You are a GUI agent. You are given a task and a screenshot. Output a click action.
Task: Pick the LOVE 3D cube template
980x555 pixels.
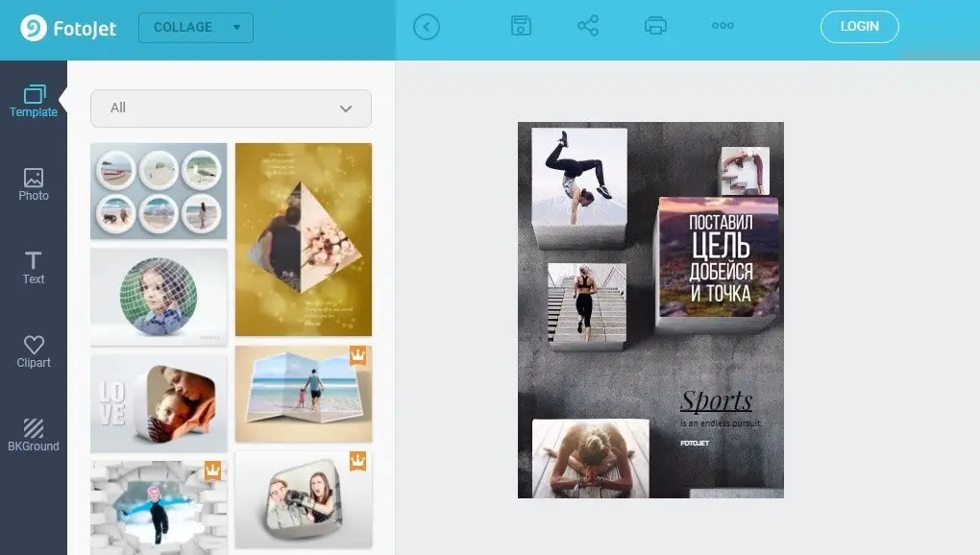[x=159, y=402]
